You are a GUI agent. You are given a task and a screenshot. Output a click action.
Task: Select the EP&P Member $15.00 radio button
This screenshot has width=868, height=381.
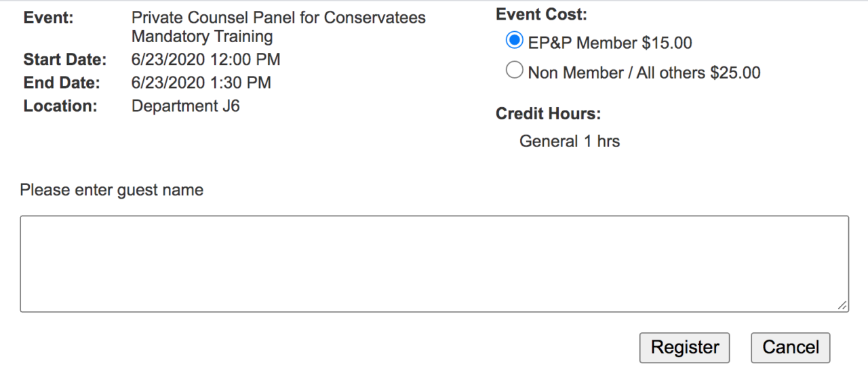pos(515,41)
